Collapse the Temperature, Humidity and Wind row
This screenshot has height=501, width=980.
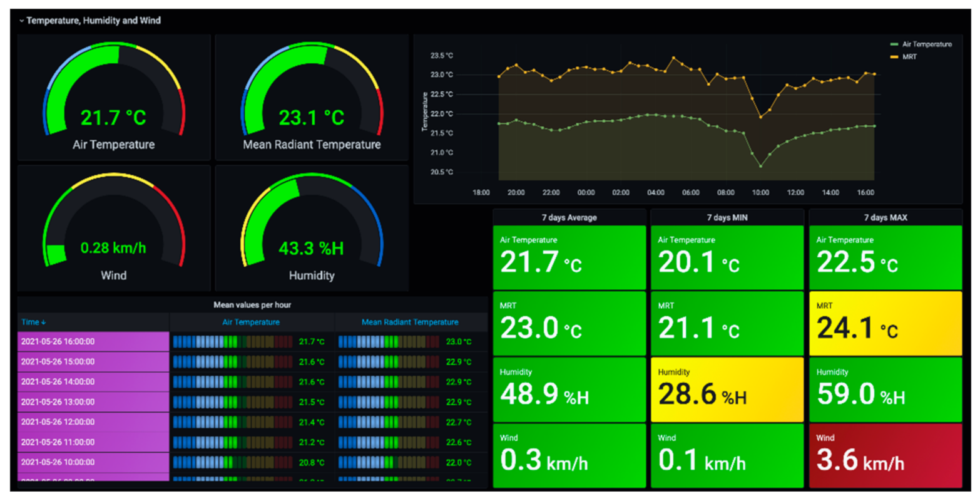[x=22, y=21]
